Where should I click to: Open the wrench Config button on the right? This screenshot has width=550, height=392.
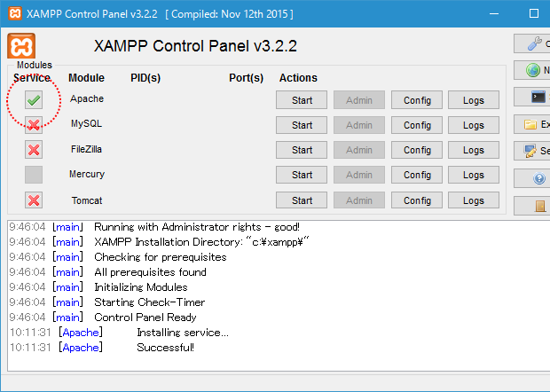(532, 43)
